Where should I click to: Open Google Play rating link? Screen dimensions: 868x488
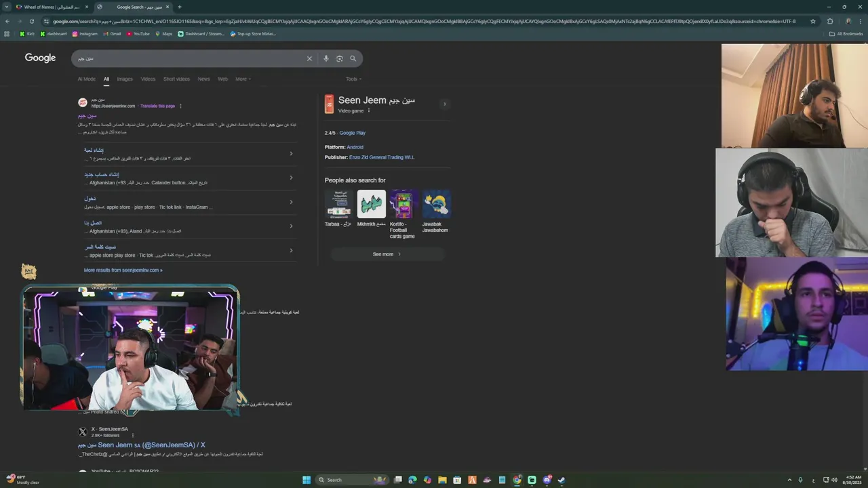coord(352,133)
